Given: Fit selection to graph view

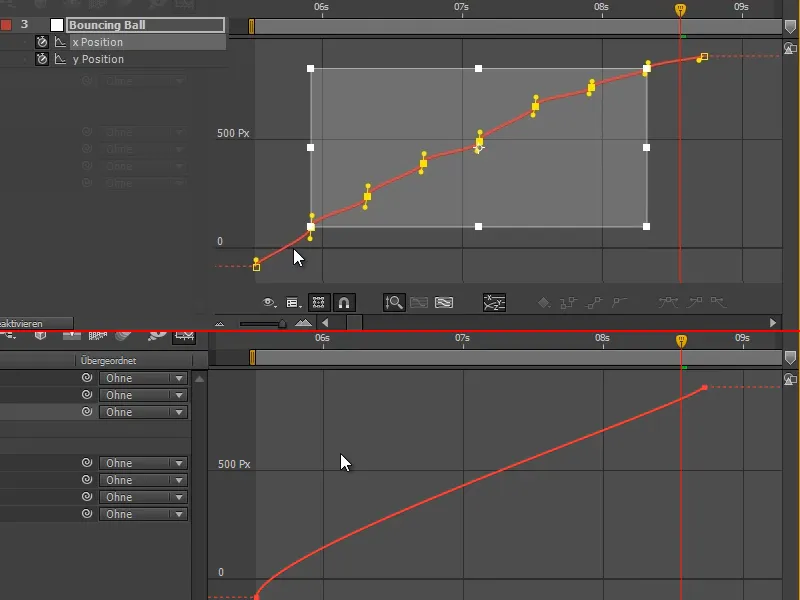Looking at the screenshot, I should tap(421, 302).
